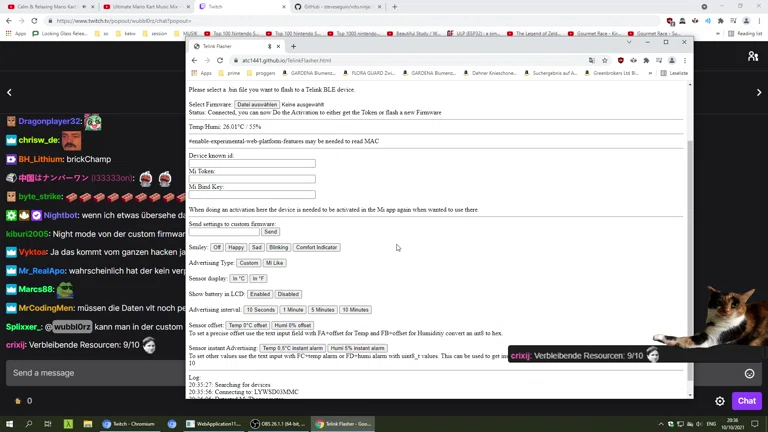Open Task View on taskbar
The height and width of the screenshot is (432, 768).
(x=48, y=424)
